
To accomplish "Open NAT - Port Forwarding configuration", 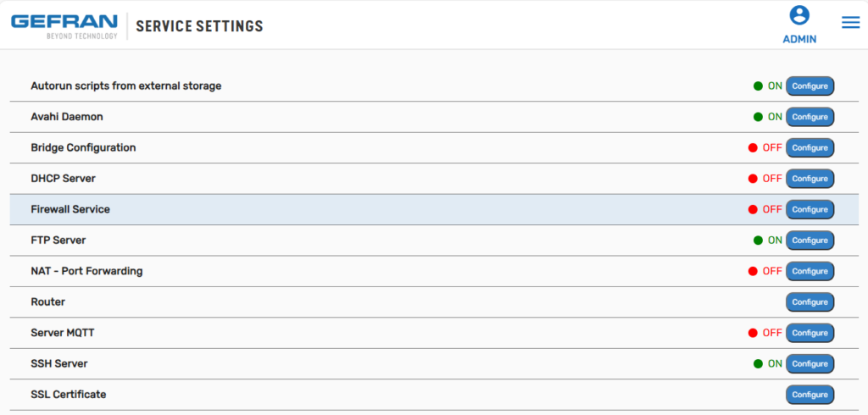I will [x=810, y=271].
